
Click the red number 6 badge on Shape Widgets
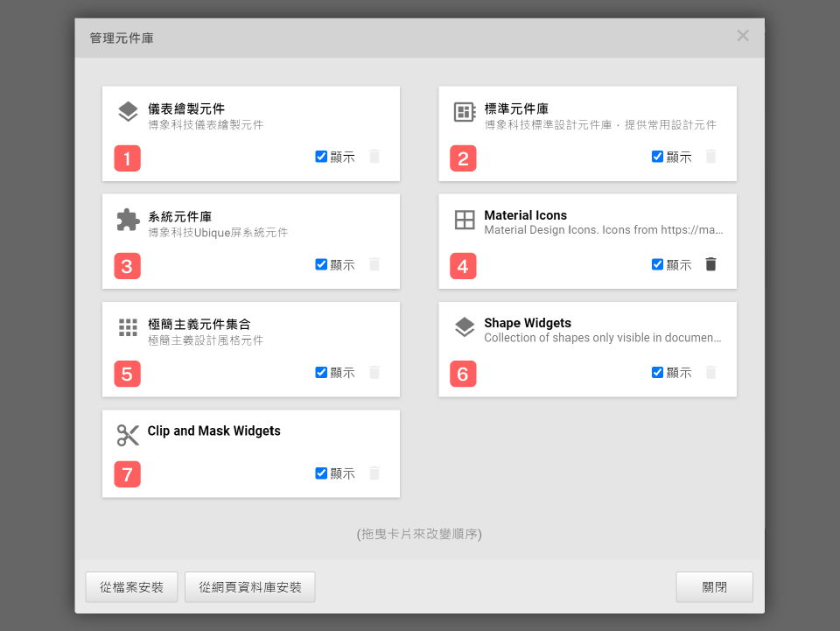click(463, 374)
